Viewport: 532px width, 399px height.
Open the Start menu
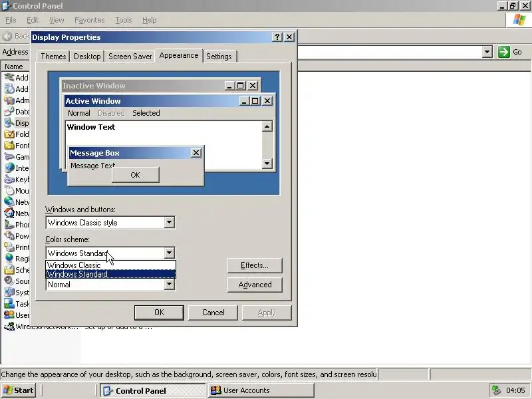coord(19,390)
